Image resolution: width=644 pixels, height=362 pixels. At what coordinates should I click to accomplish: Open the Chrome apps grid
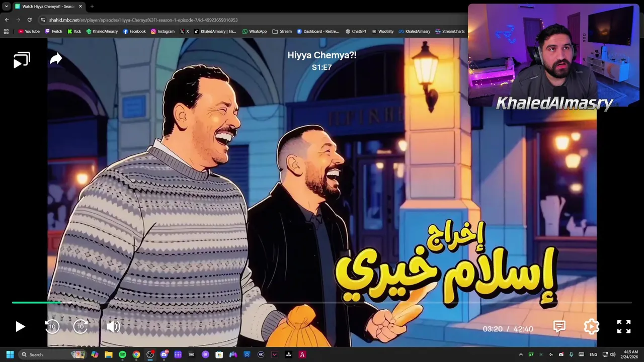tap(6, 31)
